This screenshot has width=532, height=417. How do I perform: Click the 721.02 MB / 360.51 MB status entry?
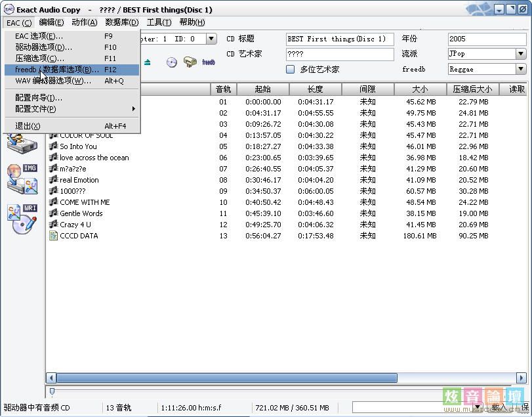coord(292,408)
